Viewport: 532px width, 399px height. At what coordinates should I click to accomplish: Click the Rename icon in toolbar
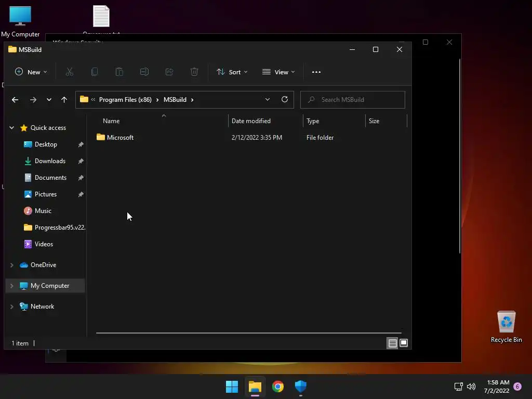[144, 72]
